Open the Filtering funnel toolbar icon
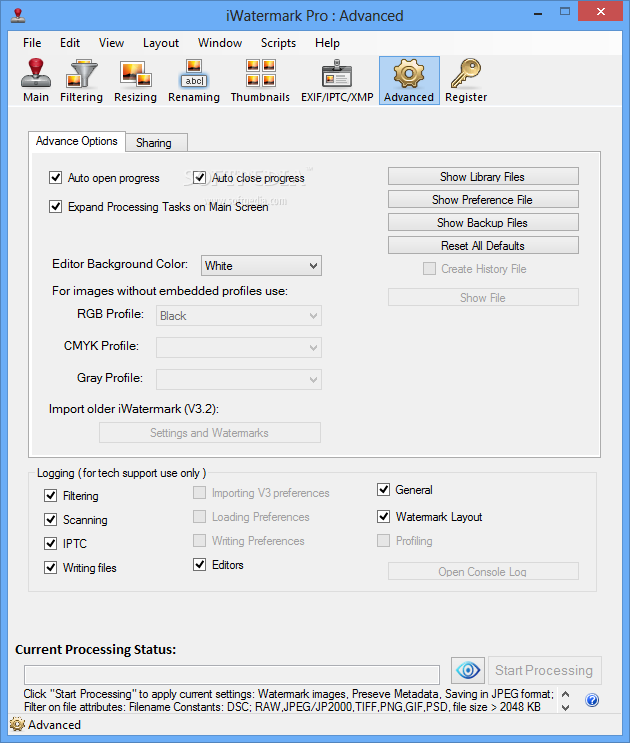 point(81,81)
